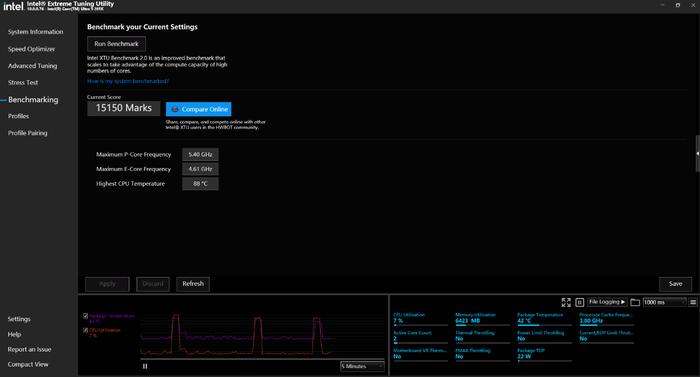Viewport: 700px width, 377px height.
Task: Click the Maximum P-Core Frequency label
Action: coord(133,155)
